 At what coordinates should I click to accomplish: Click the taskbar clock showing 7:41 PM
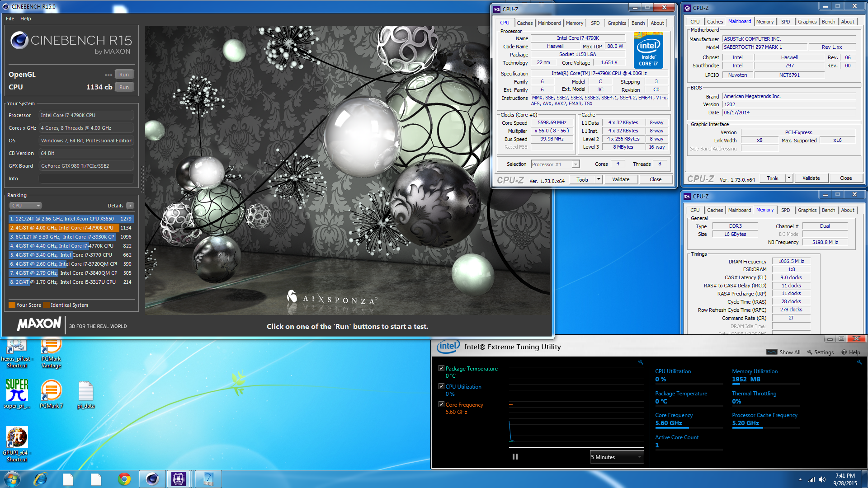tap(844, 479)
